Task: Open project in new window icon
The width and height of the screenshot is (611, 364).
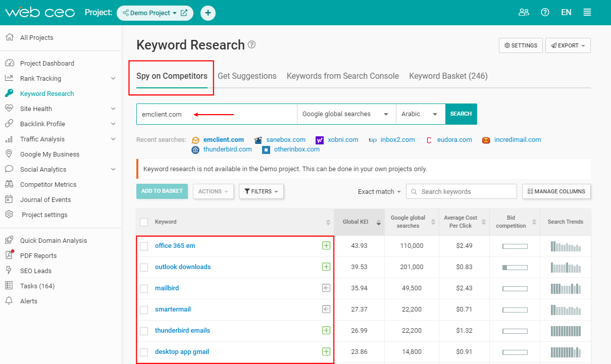Action: point(184,13)
